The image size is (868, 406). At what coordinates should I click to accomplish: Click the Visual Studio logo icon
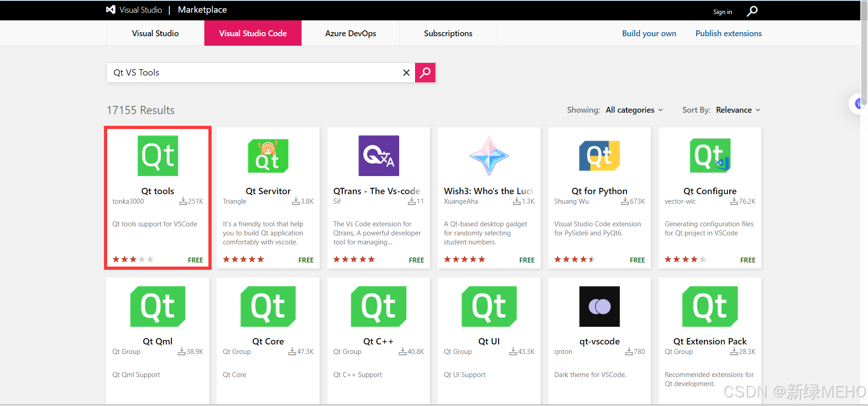(111, 10)
